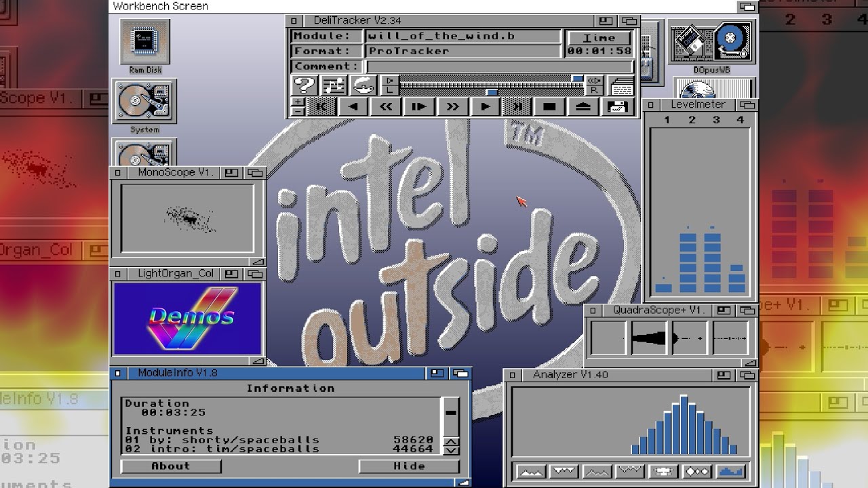
Task: Click the MonoScope window sizing gadget
Action: (x=258, y=262)
